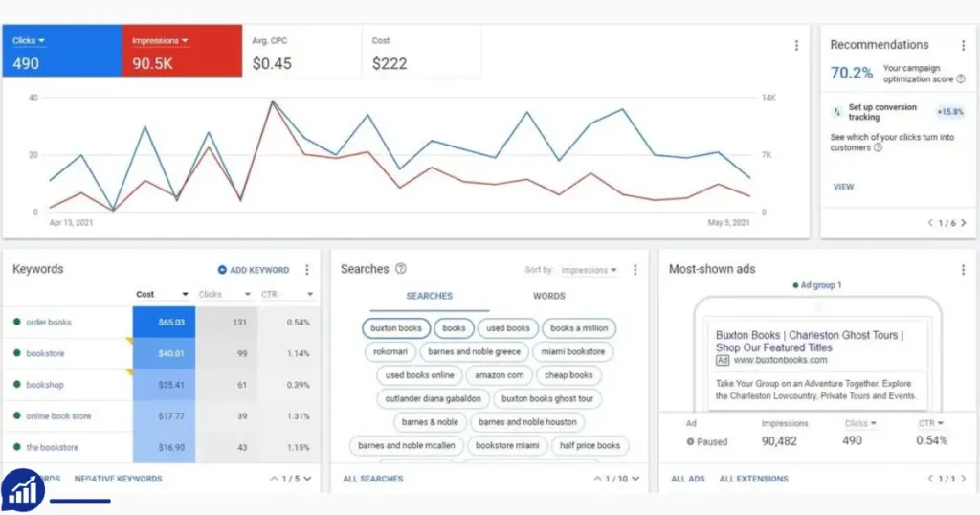Switch to the WORDS tab

[x=548, y=296]
